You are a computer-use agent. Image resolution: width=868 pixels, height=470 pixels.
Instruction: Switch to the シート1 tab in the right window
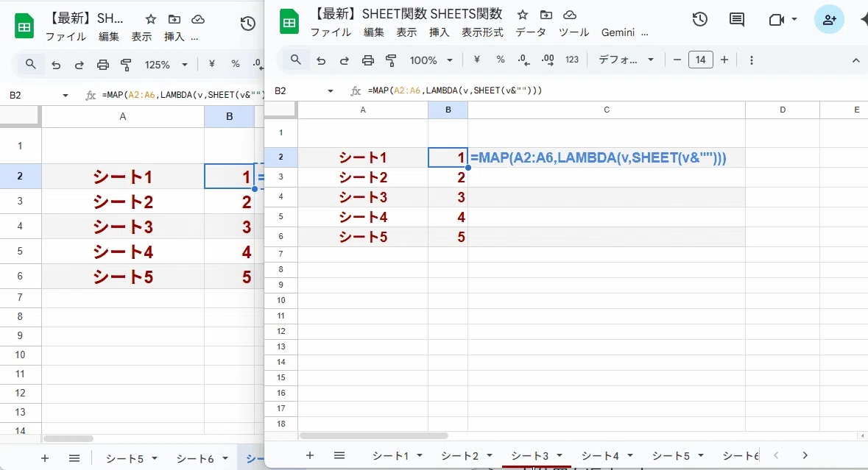click(x=390, y=455)
